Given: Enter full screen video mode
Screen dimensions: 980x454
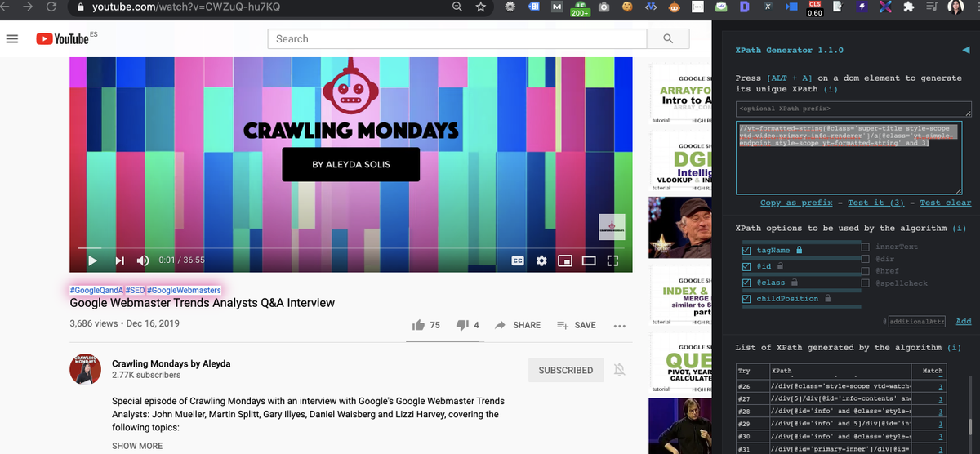Looking at the screenshot, I should (613, 260).
